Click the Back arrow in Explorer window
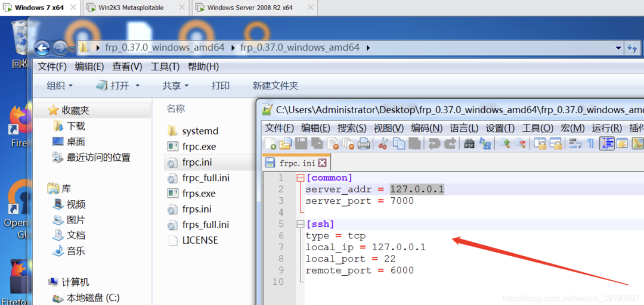 pyautogui.click(x=42, y=48)
